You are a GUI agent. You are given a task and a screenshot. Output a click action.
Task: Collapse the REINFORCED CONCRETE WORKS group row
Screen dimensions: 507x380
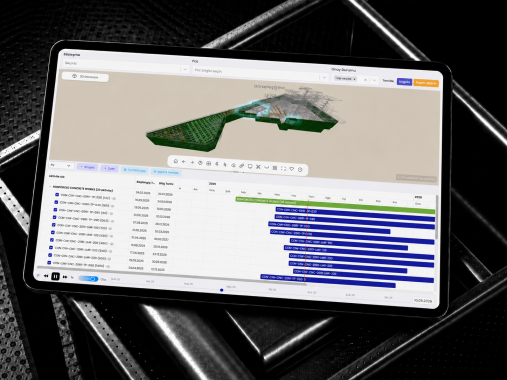click(50, 187)
